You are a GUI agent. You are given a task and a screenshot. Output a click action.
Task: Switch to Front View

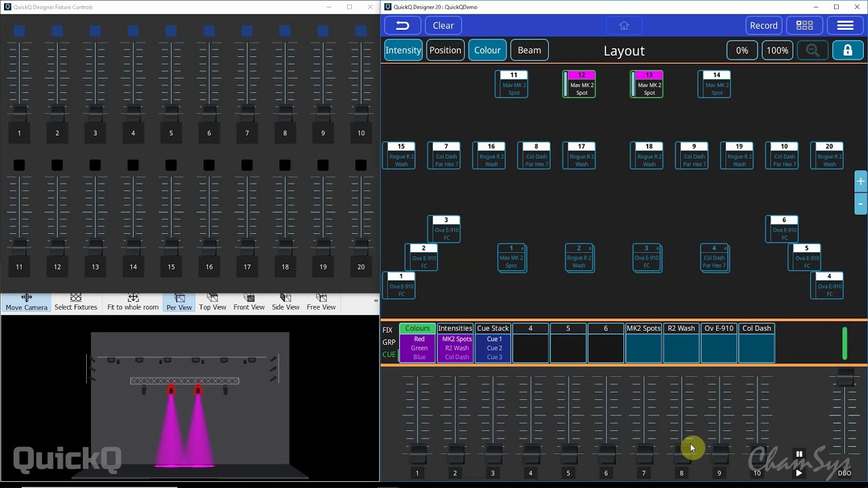click(x=249, y=302)
